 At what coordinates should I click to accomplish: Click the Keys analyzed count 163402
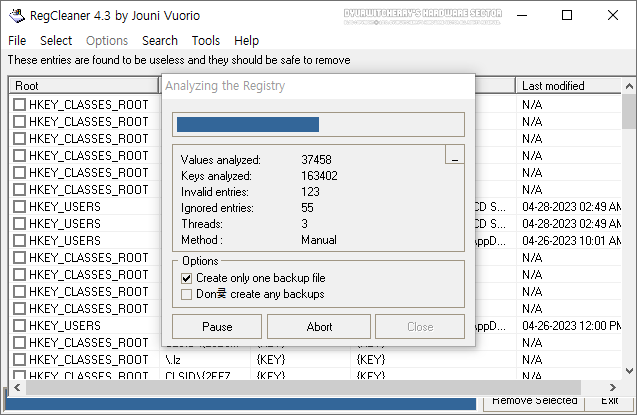tap(319, 176)
